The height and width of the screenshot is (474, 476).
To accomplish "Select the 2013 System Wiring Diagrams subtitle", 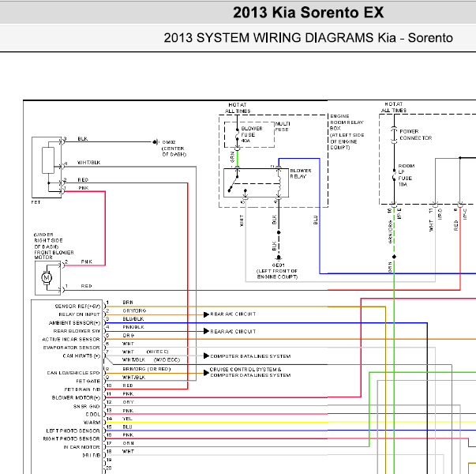I will click(308, 38).
